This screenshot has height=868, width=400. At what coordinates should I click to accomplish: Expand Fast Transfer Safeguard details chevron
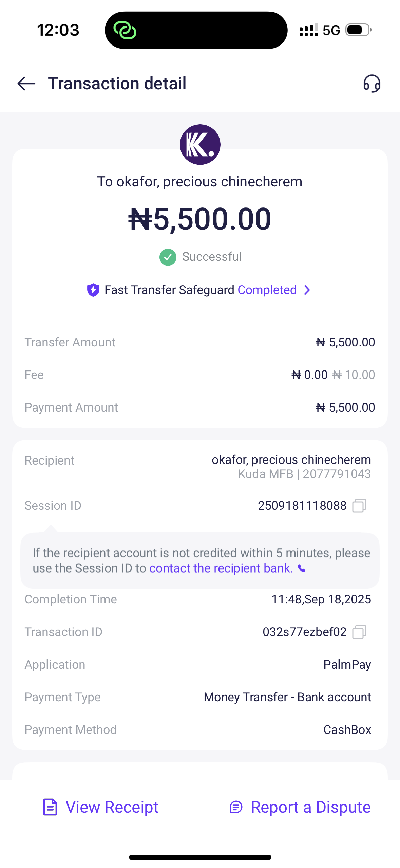[307, 290]
